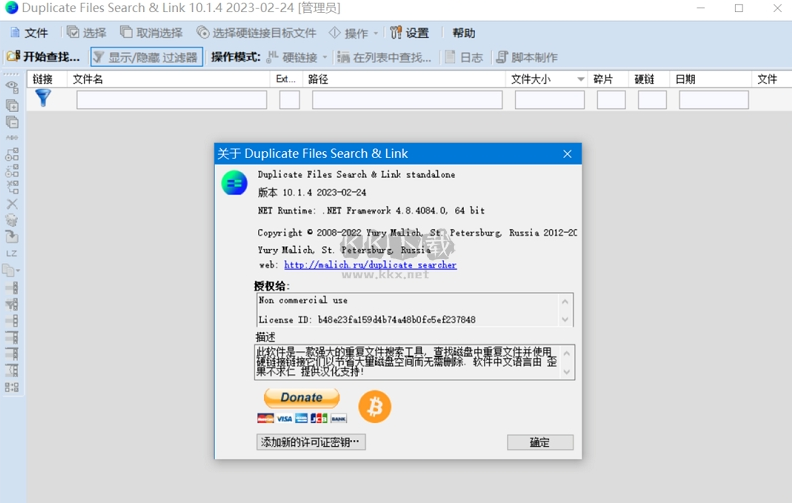Click Add new license key (添加新的许可证密钥) button
Image resolution: width=792 pixels, height=503 pixels.
click(311, 442)
